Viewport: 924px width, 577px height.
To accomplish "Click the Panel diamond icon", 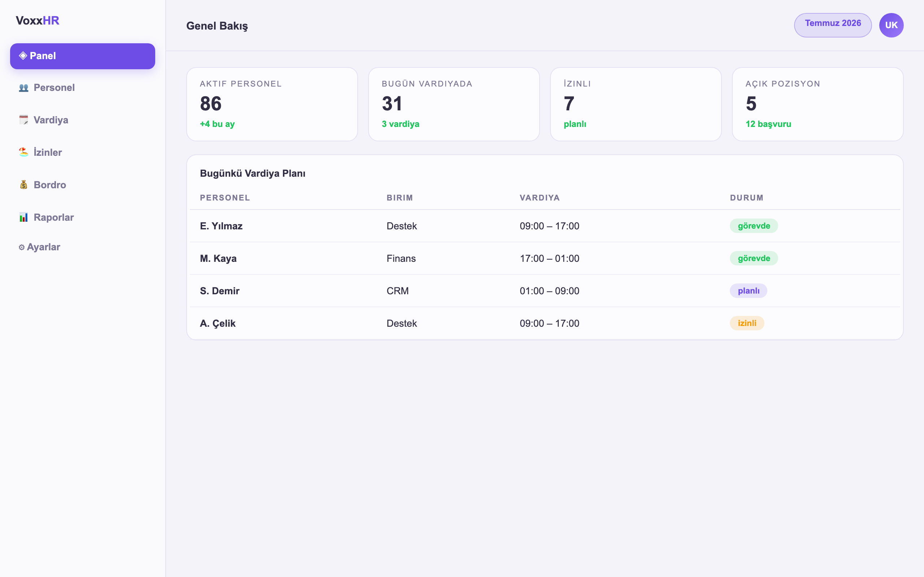I will [23, 56].
